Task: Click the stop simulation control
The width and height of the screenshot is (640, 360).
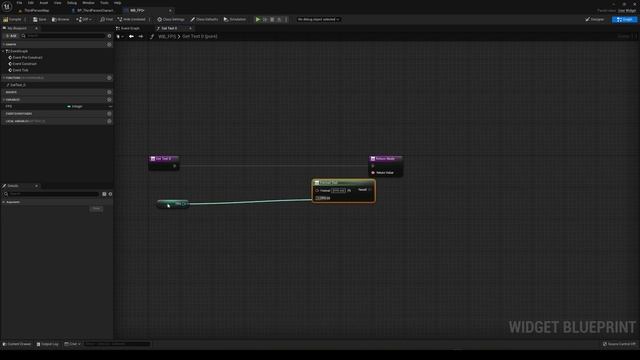Action: pyautogui.click(x=272, y=19)
